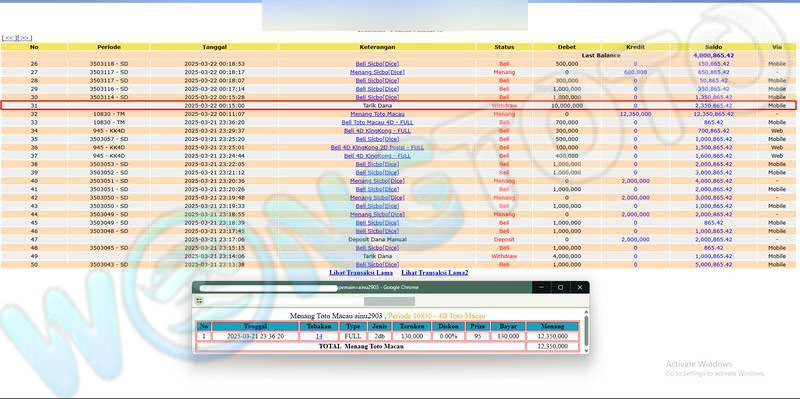The width and height of the screenshot is (800, 399).
Task: Go to previous page with << button
Action: (x=10, y=38)
